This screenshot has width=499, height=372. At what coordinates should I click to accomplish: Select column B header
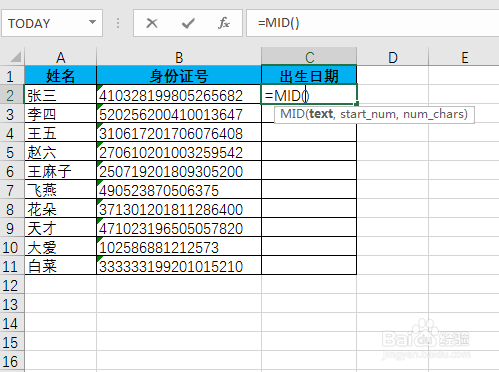[x=179, y=57]
